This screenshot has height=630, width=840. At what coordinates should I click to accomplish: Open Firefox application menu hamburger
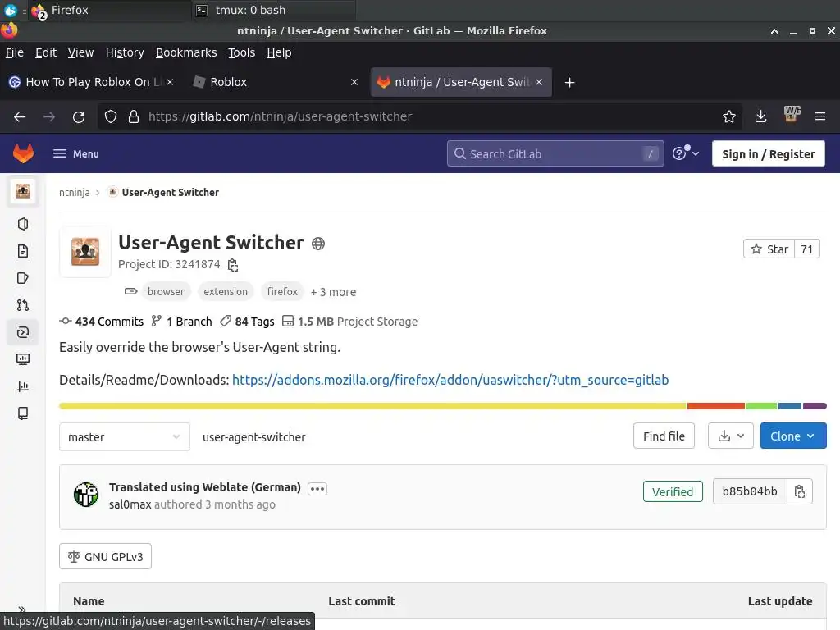coord(820,116)
